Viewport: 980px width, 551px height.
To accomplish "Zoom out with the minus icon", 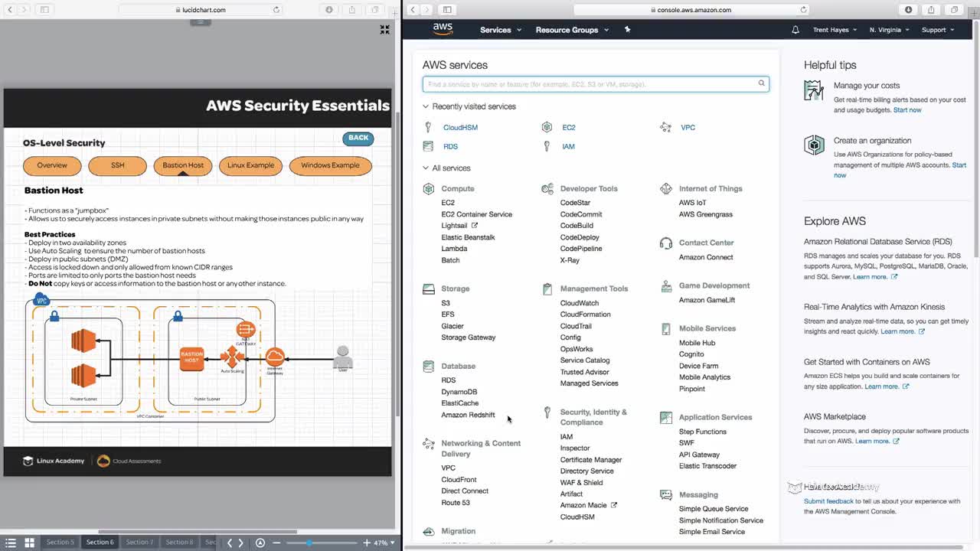I will coord(277,543).
